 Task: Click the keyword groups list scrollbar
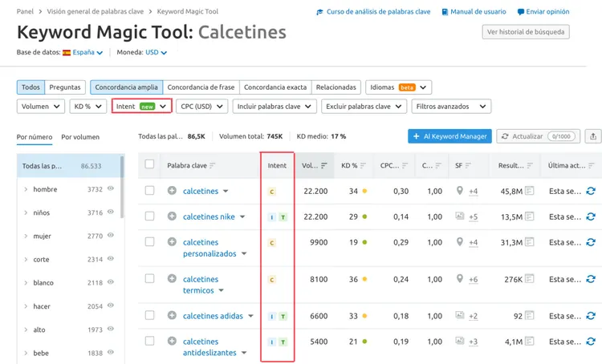point(122,187)
